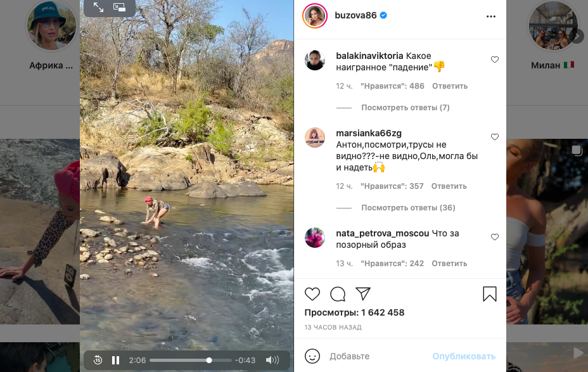Enter fullscreen video with expand arrows icon

pyautogui.click(x=98, y=7)
